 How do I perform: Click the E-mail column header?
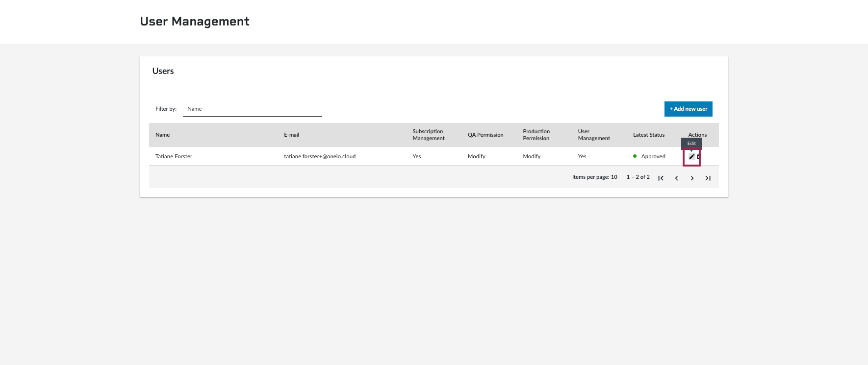[x=291, y=135]
